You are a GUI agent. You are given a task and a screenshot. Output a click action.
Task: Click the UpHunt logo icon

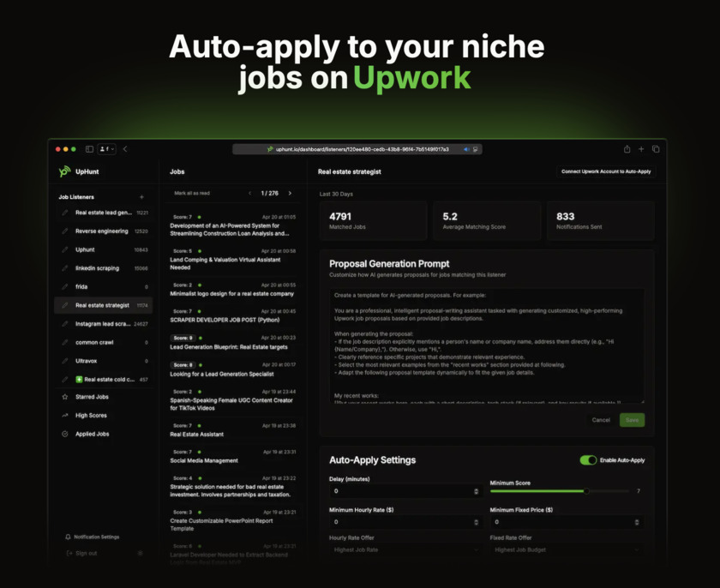[x=65, y=171]
